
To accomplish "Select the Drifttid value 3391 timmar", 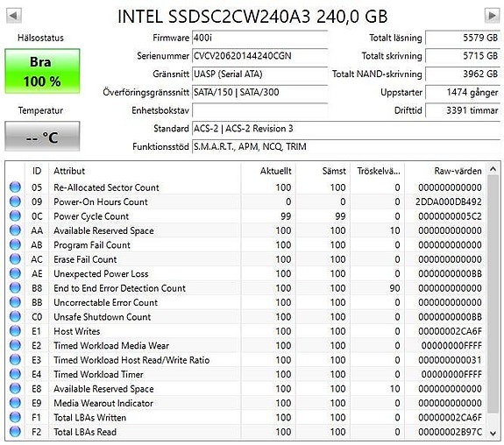I will tap(463, 110).
